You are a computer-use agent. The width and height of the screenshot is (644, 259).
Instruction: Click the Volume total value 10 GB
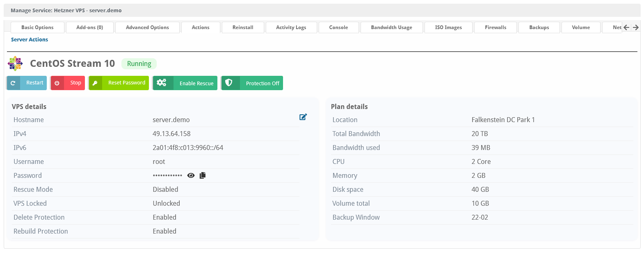click(480, 203)
